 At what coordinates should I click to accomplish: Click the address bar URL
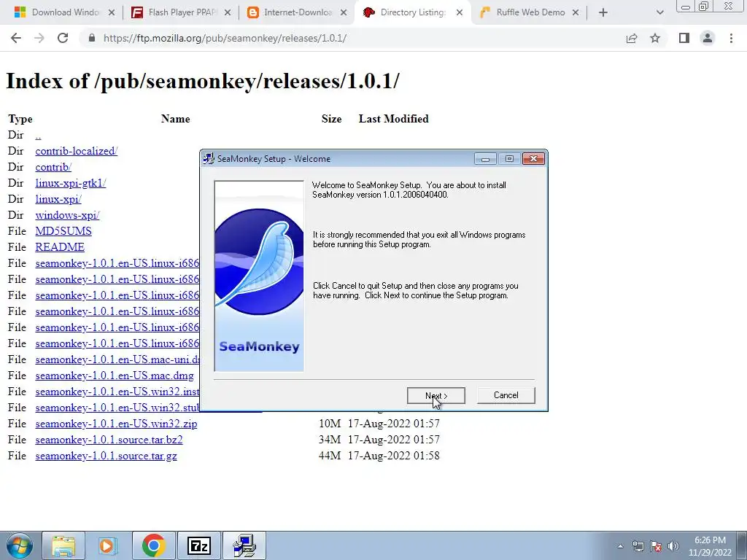[x=225, y=38]
